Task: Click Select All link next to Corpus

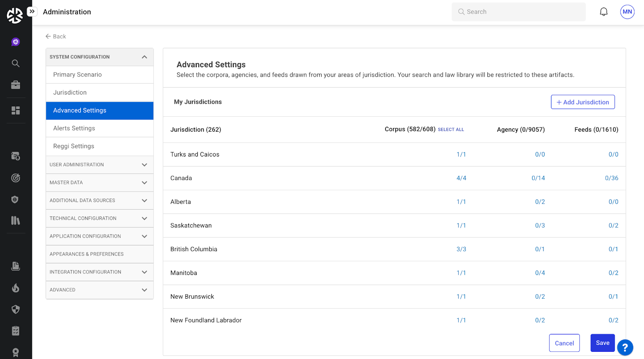Action: [x=451, y=130]
